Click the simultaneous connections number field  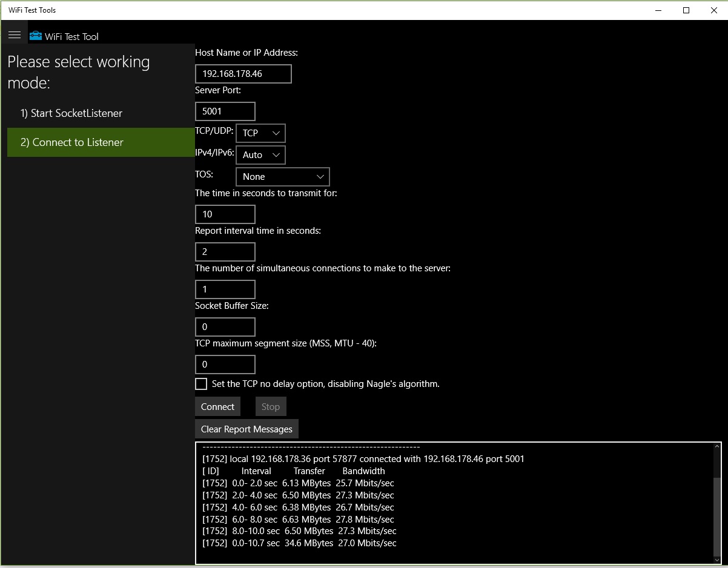click(x=225, y=289)
